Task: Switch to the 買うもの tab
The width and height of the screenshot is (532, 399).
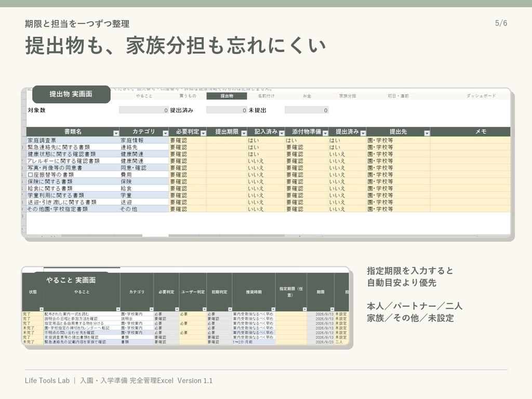Action: 188,96
